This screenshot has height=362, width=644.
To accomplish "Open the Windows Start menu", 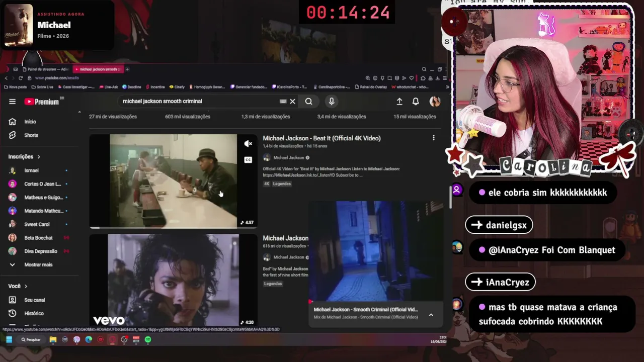I will (9, 340).
